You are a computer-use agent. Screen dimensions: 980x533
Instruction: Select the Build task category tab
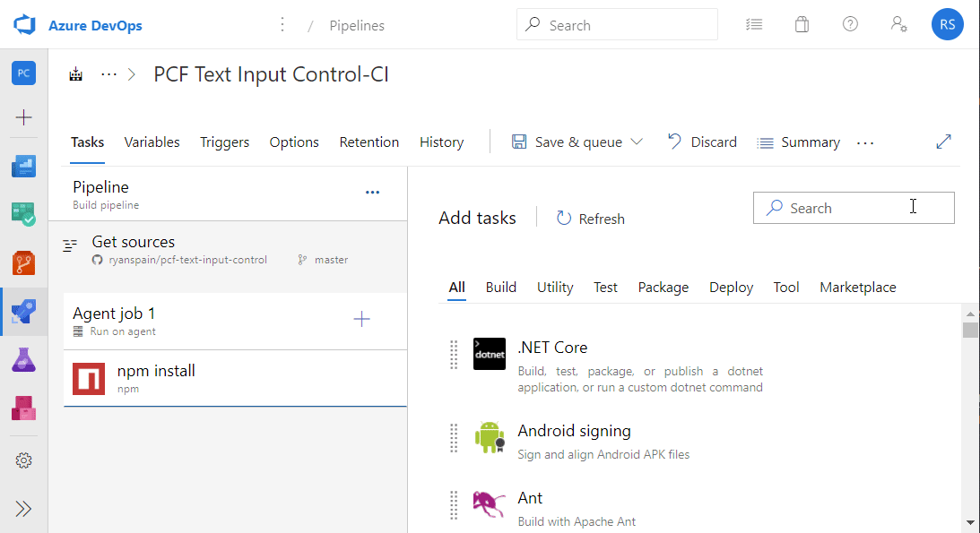coord(500,288)
